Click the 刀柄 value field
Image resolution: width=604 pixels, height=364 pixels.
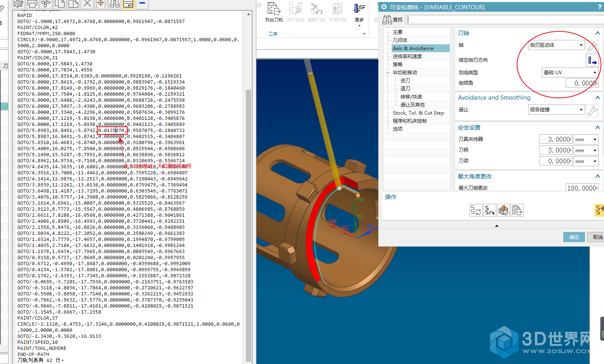coord(556,150)
